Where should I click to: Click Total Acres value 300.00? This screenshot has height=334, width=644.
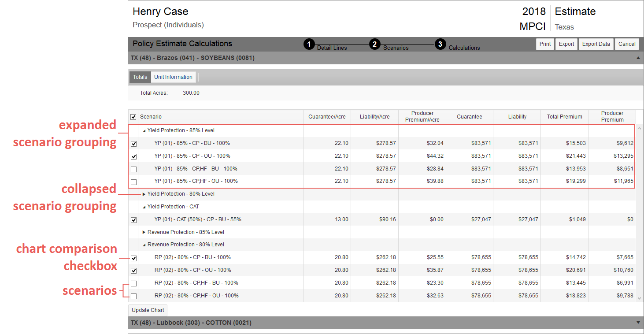pyautogui.click(x=191, y=93)
